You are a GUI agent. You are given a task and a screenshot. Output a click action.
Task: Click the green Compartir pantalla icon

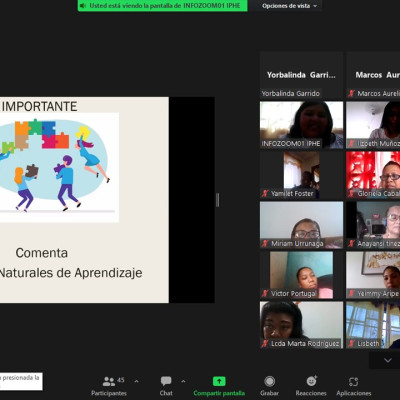(219, 381)
